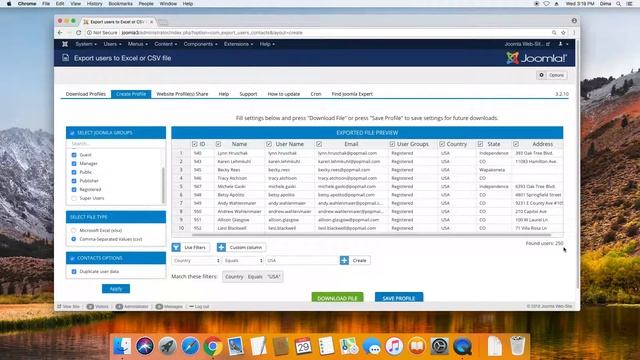Screen dimensions: 640x360
Task: Check the Super Users group checkbox
Action: (74, 198)
